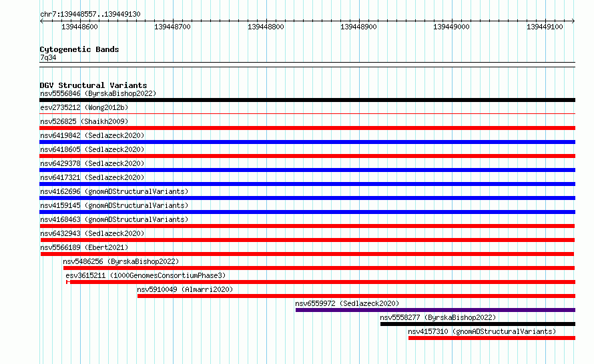This screenshot has width=594, height=364.
Task: Select the red bar below nsv526825
Action: coord(307,128)
